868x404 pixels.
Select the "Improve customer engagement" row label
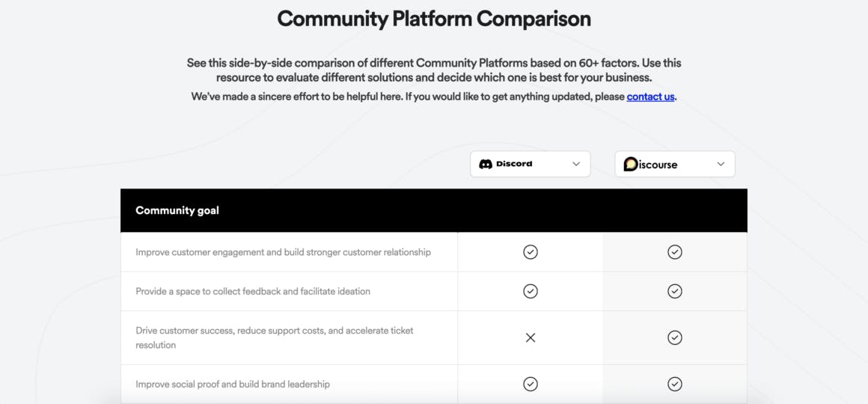point(283,252)
